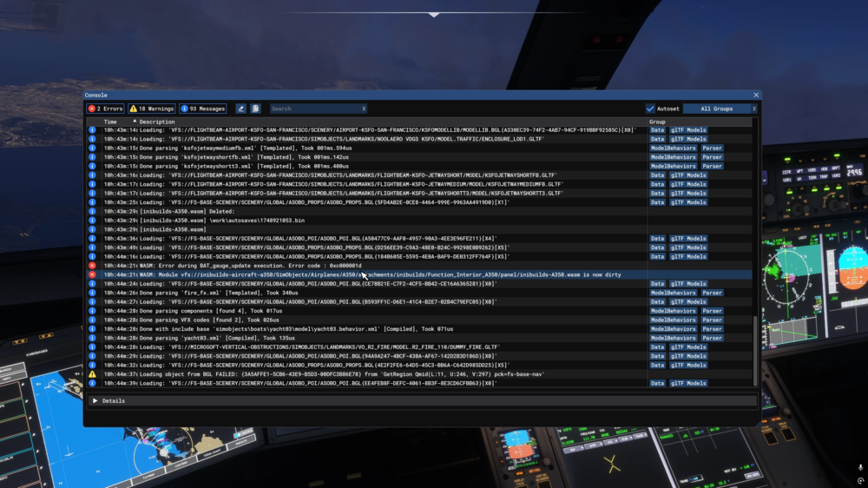Screen dimensions: 868x488
Task: Toggle the 2 Errors filter
Action: (x=105, y=109)
